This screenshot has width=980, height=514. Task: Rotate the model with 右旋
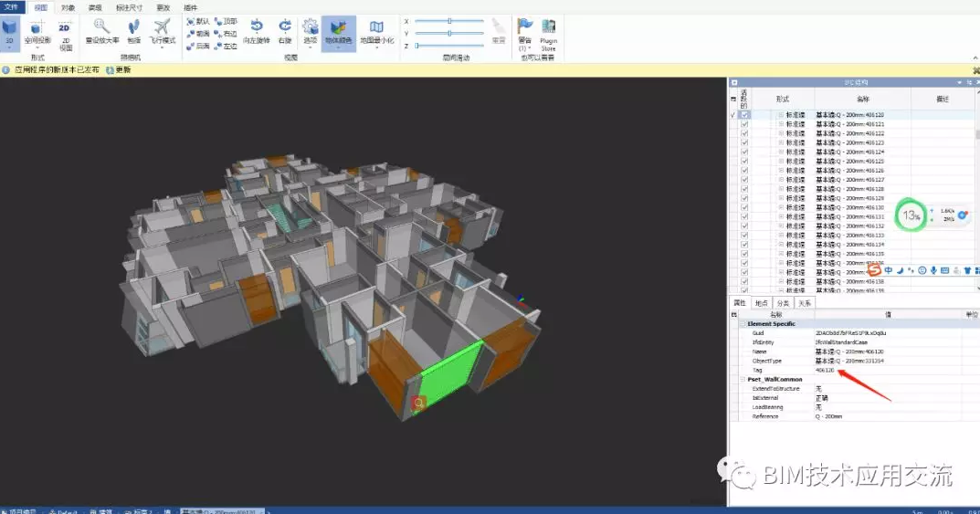click(285, 31)
